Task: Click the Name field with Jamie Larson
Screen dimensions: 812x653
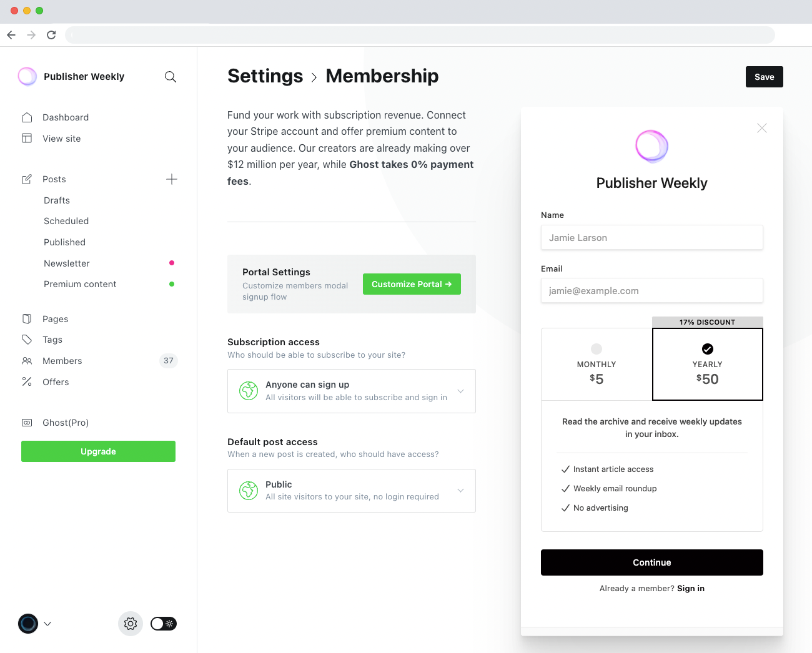Action: click(652, 237)
